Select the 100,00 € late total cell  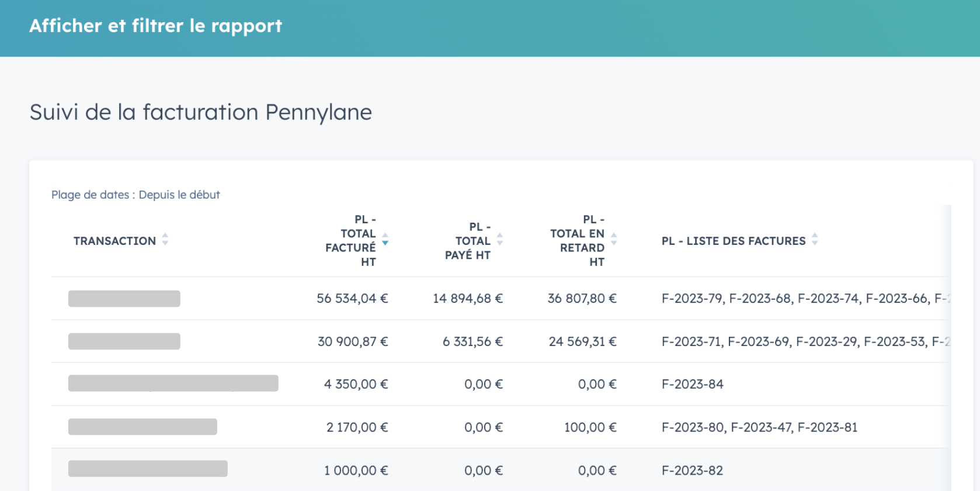[590, 427]
